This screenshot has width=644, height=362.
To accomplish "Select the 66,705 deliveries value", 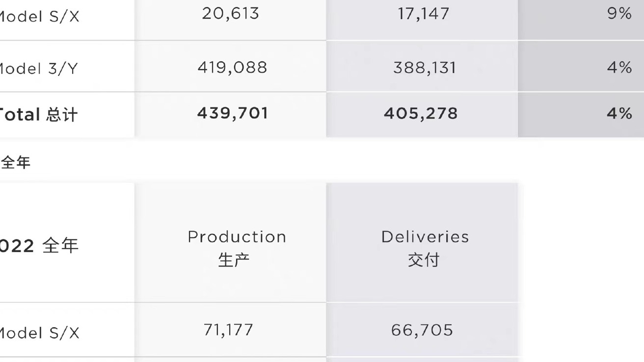I will 422,330.
